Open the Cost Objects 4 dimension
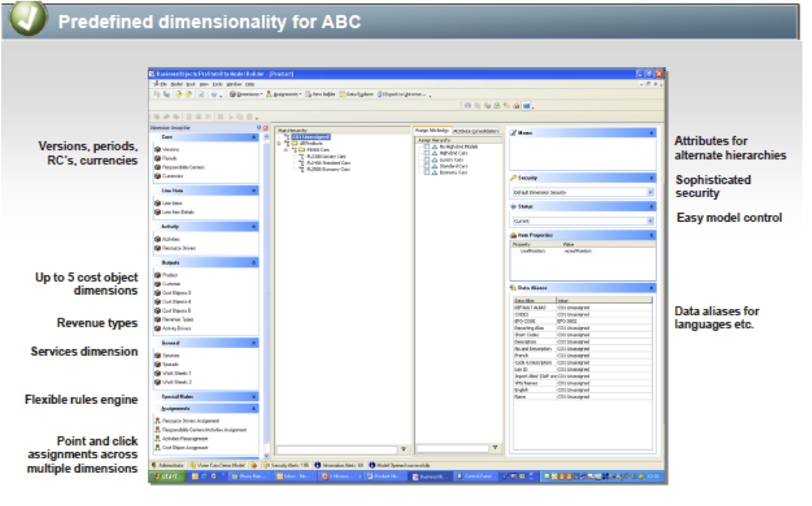This screenshot has width=812, height=506. [x=172, y=301]
